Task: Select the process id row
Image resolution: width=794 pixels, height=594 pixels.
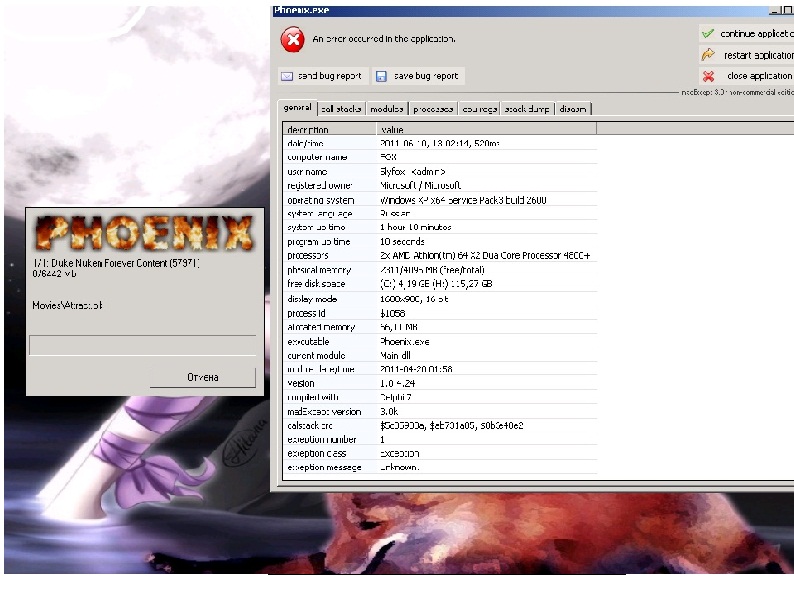Action: click(x=440, y=313)
